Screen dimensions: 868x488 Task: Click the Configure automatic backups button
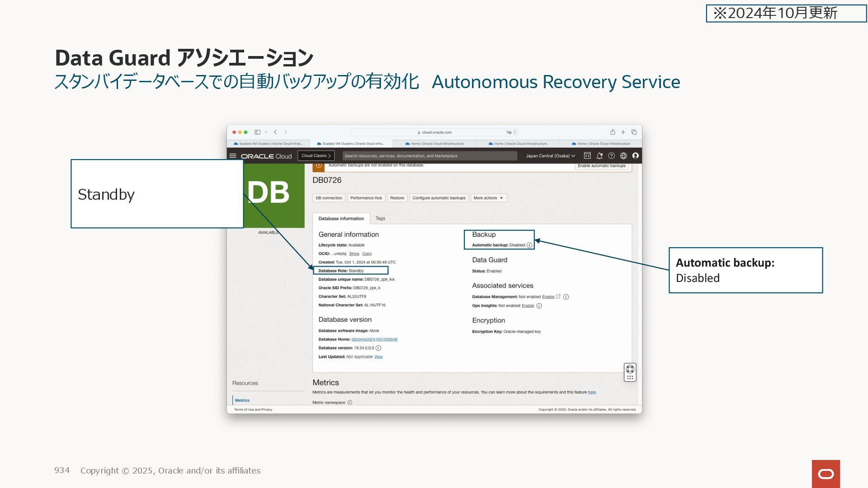pos(439,198)
